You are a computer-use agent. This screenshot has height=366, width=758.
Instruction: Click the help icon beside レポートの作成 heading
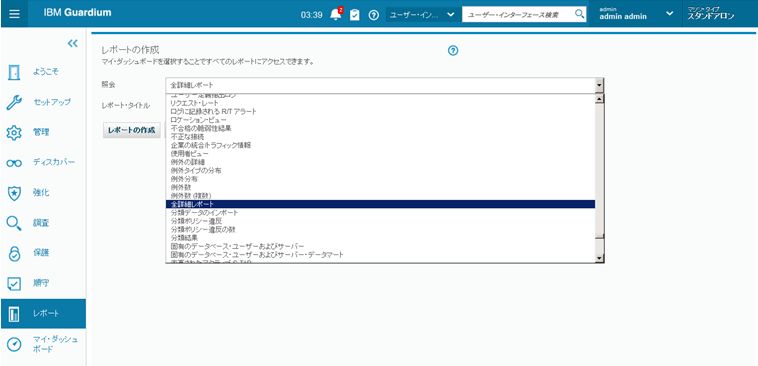coord(453,51)
